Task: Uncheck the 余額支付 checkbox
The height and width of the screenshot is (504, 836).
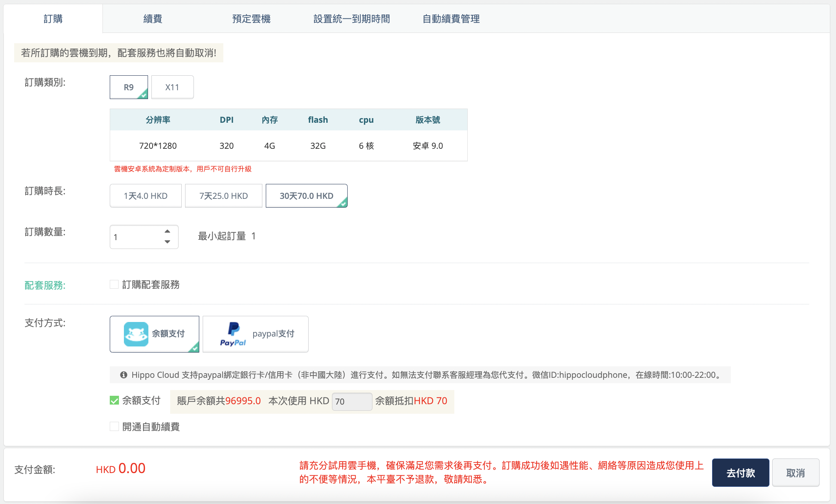Action: [114, 400]
